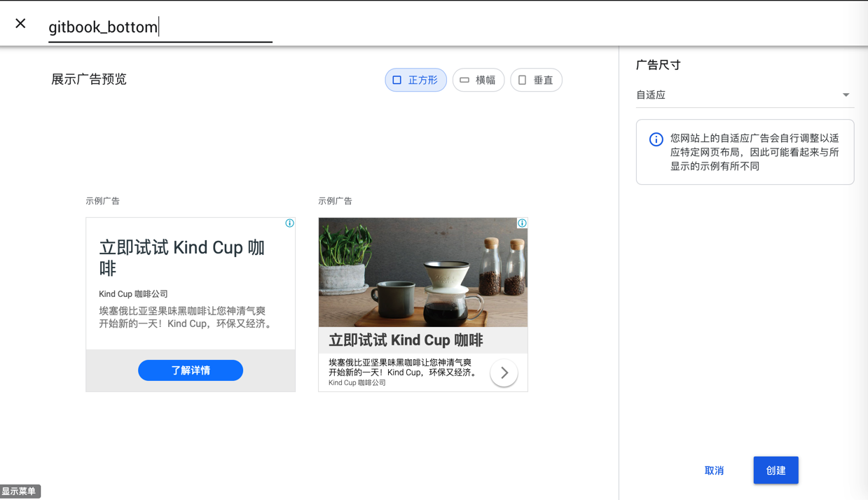Screen dimensions: 868x500
Task: Click the vertical shape icon in 垂直 chip
Action: (522, 81)
